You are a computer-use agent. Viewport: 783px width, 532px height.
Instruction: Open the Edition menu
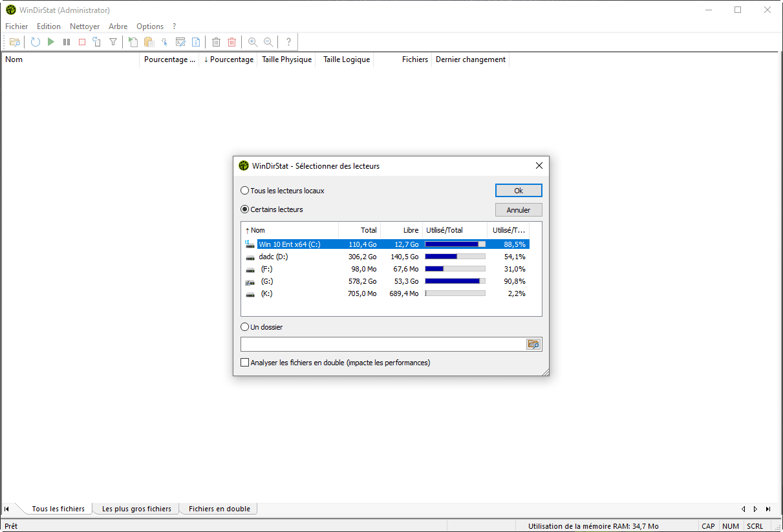(48, 27)
